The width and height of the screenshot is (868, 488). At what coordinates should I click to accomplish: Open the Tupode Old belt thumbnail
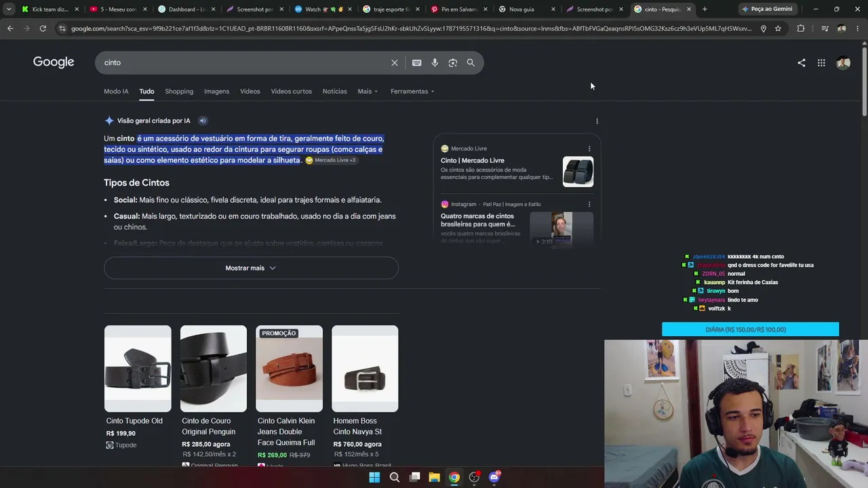(x=138, y=369)
